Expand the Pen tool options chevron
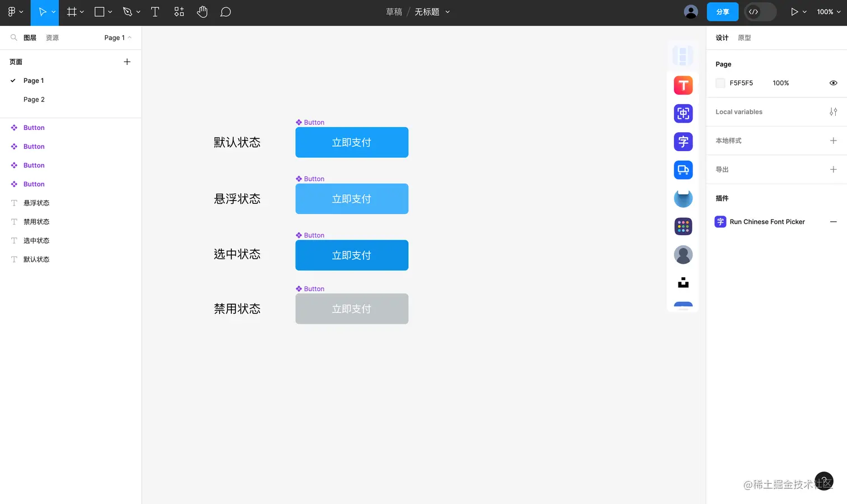 coord(138,12)
